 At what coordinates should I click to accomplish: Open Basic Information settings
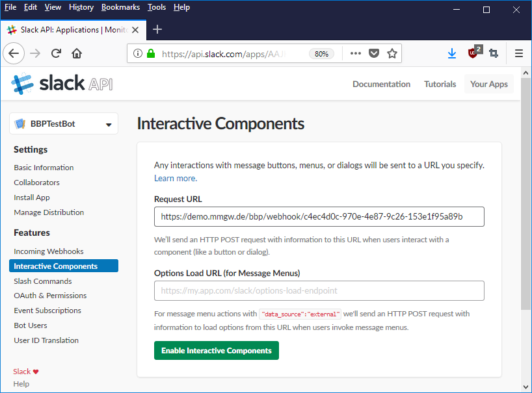tap(44, 168)
